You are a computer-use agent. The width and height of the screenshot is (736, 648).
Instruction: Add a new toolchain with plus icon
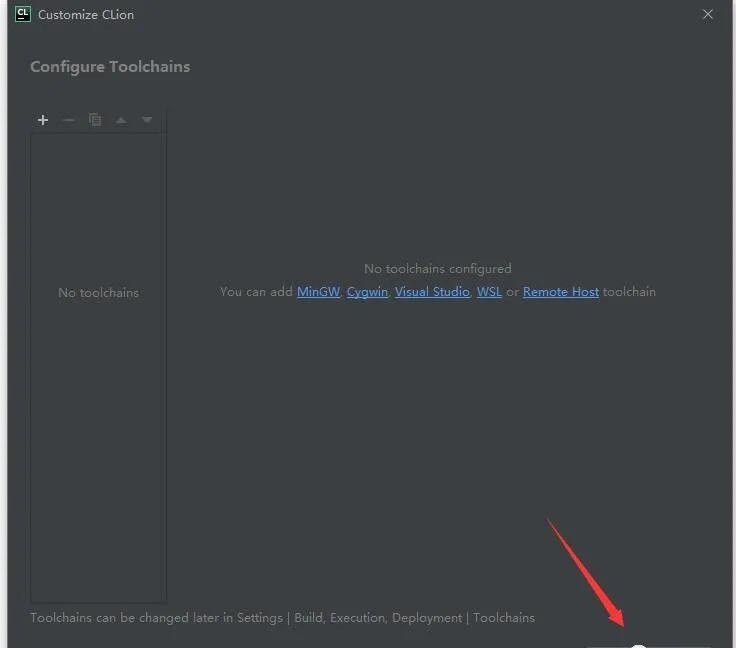[x=43, y=120]
